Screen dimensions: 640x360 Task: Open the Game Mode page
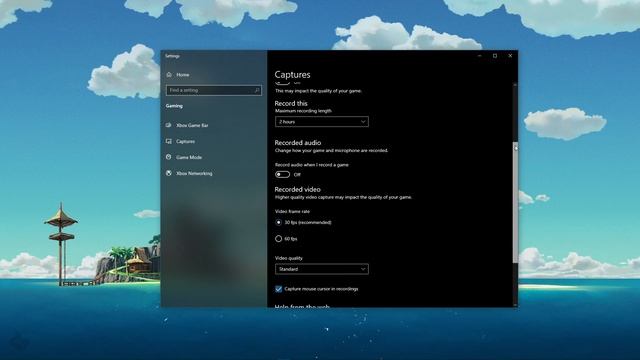coord(189,157)
